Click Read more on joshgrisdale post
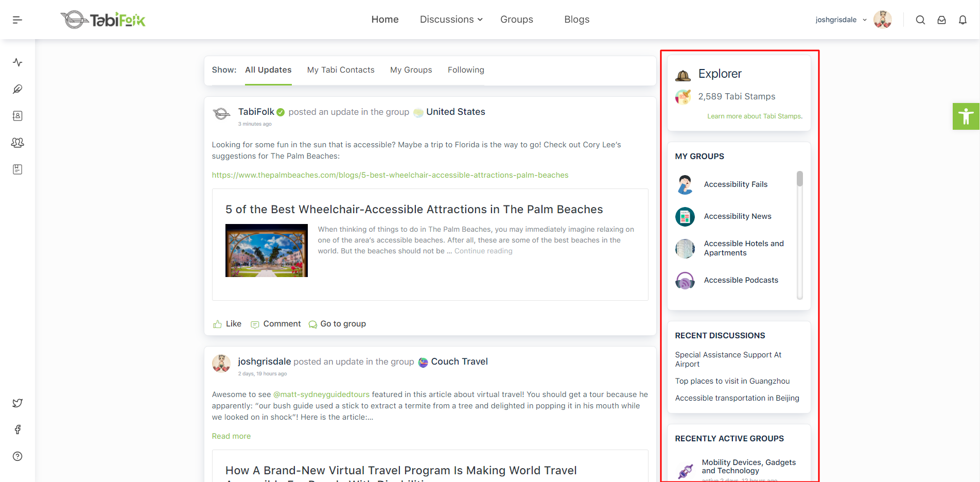This screenshot has width=980, height=482. pos(231,436)
